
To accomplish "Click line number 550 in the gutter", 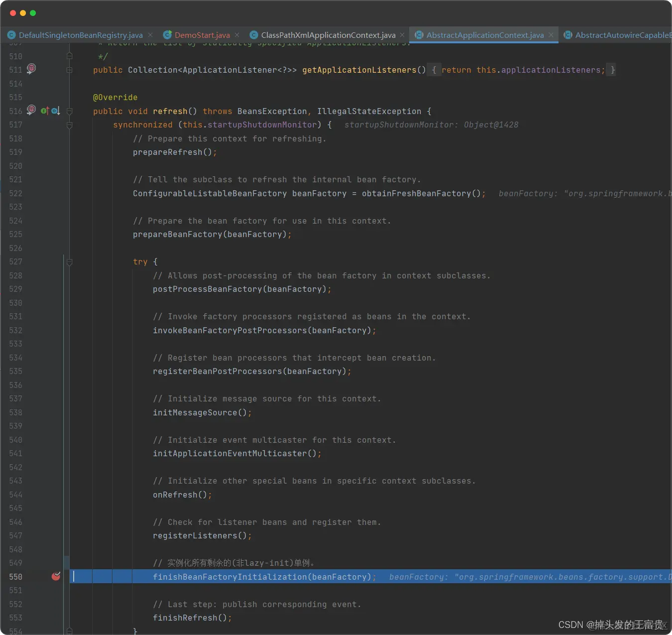I will pyautogui.click(x=15, y=577).
